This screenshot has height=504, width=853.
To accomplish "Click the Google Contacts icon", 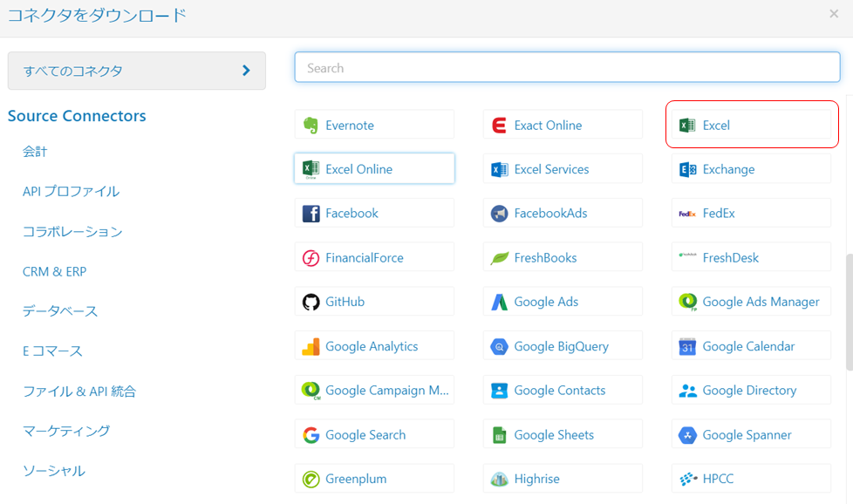I will 499,391.
